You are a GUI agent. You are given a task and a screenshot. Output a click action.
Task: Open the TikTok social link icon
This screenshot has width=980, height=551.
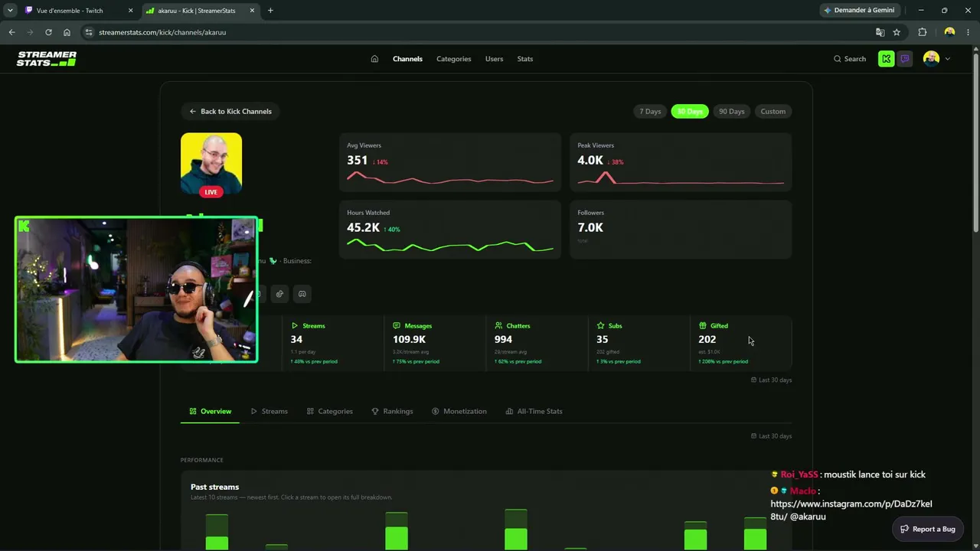(279, 294)
